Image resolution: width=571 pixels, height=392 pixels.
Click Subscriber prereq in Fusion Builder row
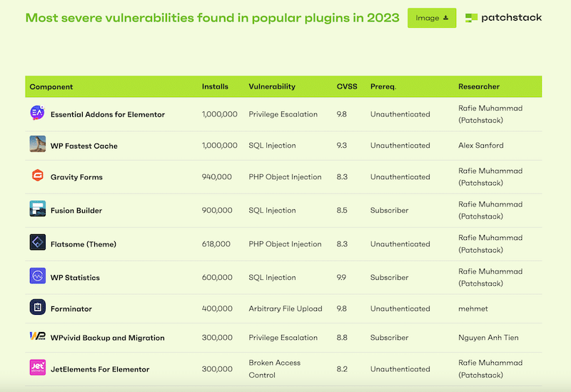389,210
